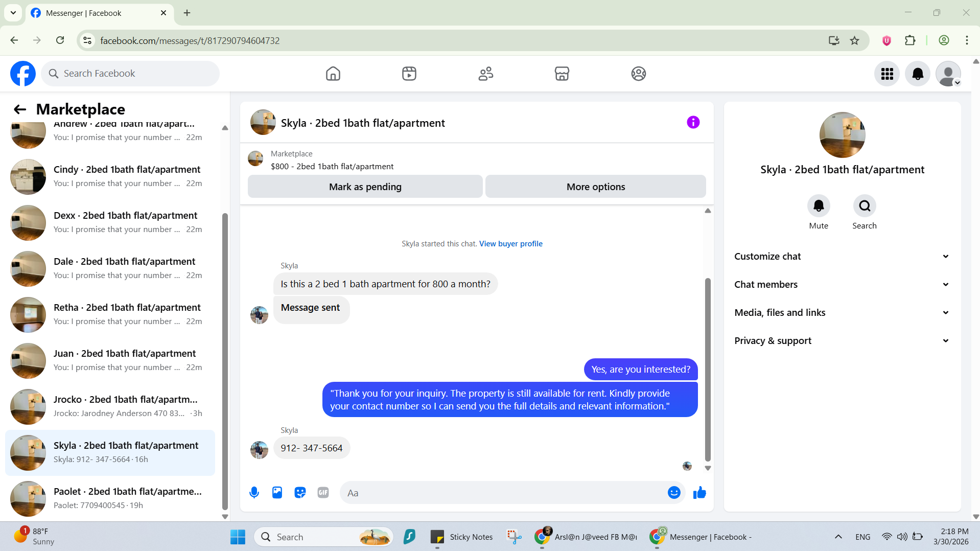Image resolution: width=980 pixels, height=551 pixels.
Task: Open Retha's apartment conversation
Action: 110,315
